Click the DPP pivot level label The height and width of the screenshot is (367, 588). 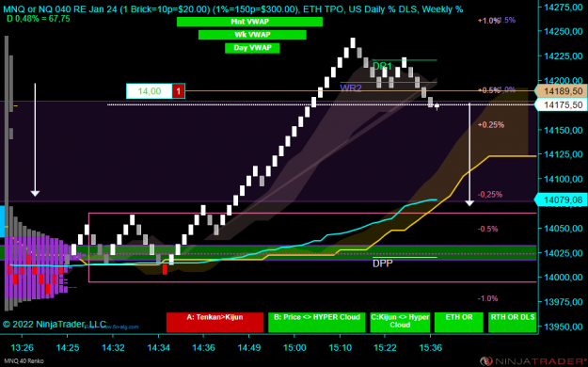383,263
